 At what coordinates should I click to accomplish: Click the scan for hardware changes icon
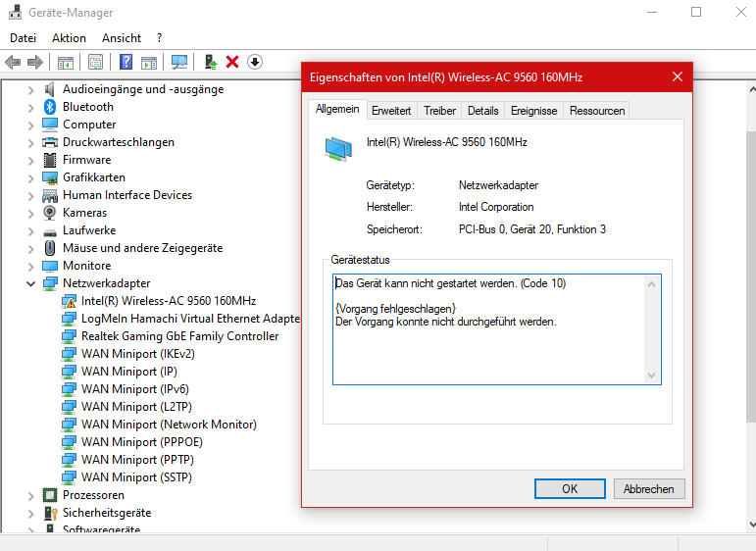179,62
